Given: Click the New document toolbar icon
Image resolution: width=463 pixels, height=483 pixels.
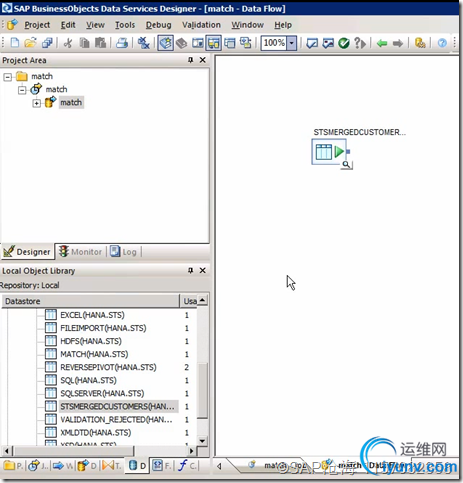Looking at the screenshot, I should point(15,43).
